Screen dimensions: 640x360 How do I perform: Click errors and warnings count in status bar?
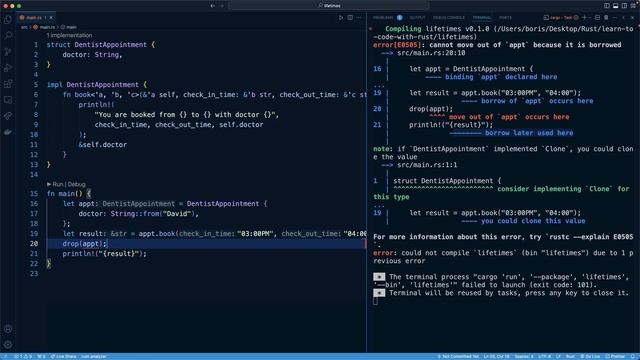pos(24,356)
